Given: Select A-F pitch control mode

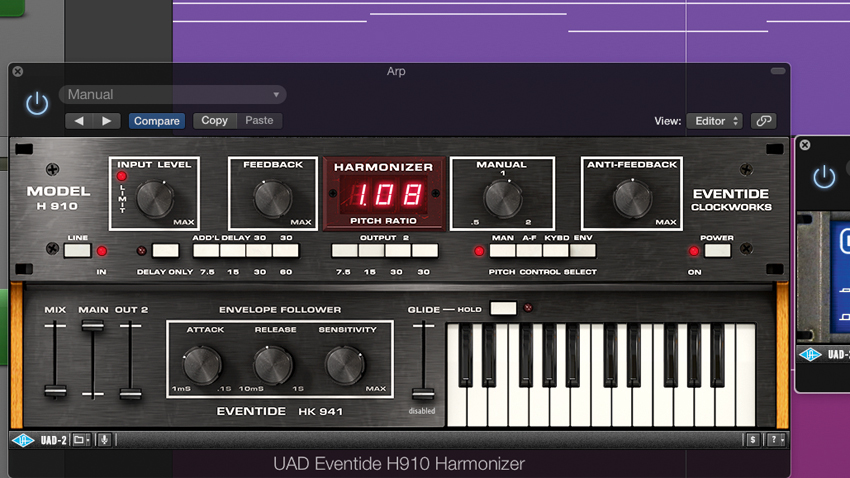Looking at the screenshot, I should pos(529,250).
